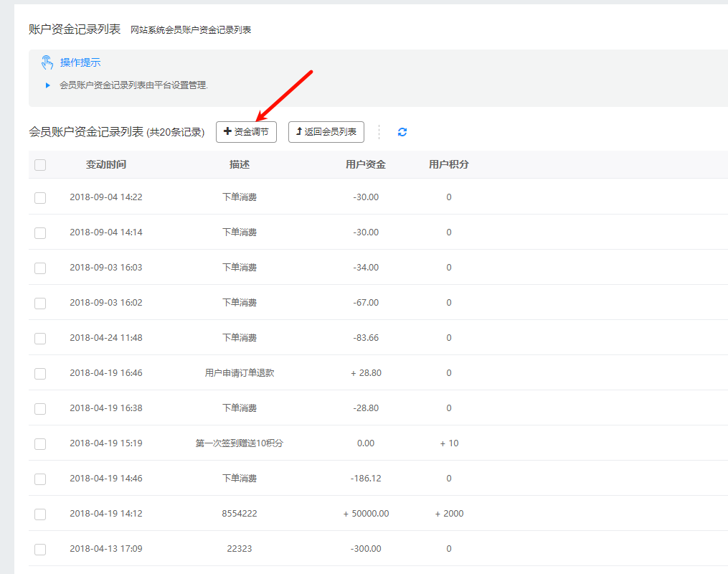Click the 变动时间 column header
This screenshot has width=728, height=574.
pos(106,164)
